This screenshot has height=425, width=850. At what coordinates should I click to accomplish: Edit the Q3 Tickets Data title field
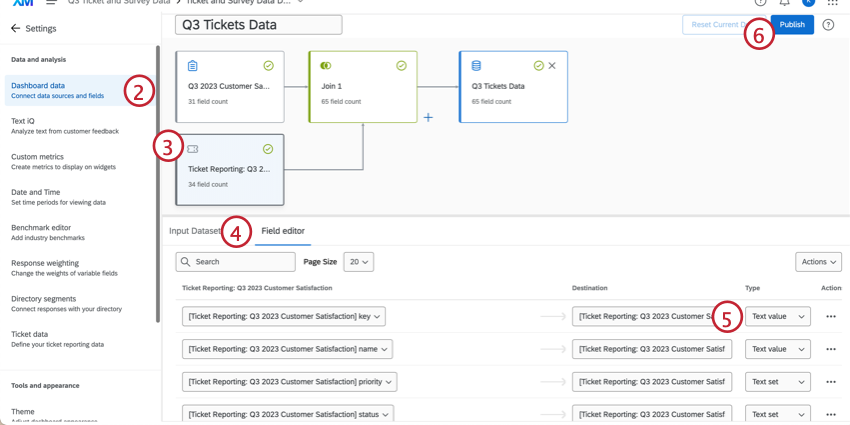coord(258,25)
